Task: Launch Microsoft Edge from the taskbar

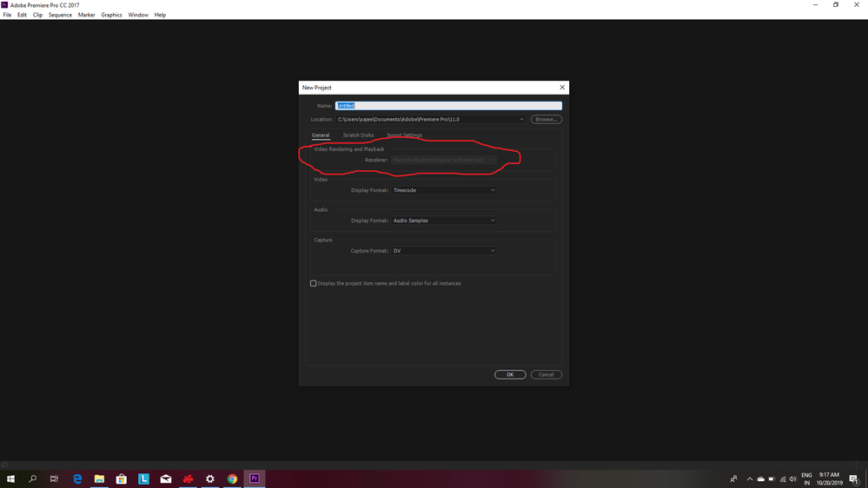Action: [x=77, y=478]
